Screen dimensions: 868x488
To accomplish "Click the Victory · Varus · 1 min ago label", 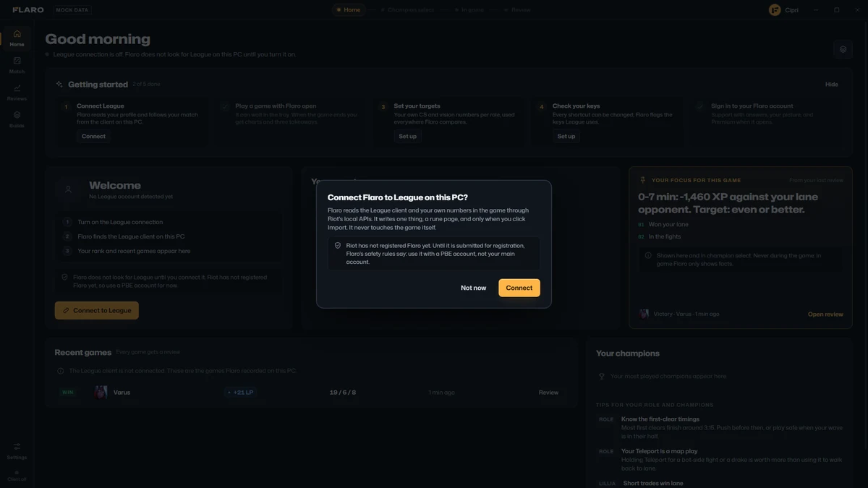I will 686,314.
